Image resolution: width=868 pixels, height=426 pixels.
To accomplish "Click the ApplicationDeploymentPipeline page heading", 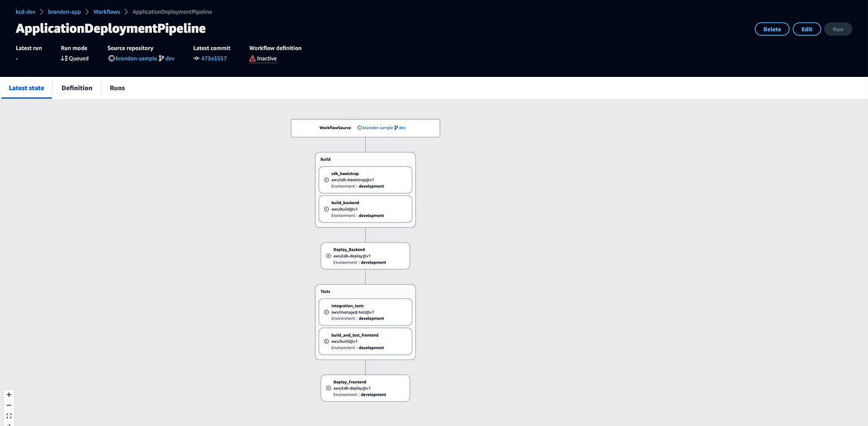I will [110, 29].
